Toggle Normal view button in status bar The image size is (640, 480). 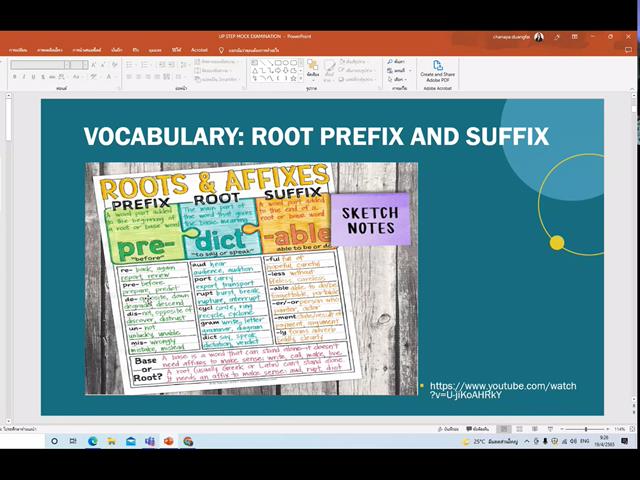(x=504, y=429)
